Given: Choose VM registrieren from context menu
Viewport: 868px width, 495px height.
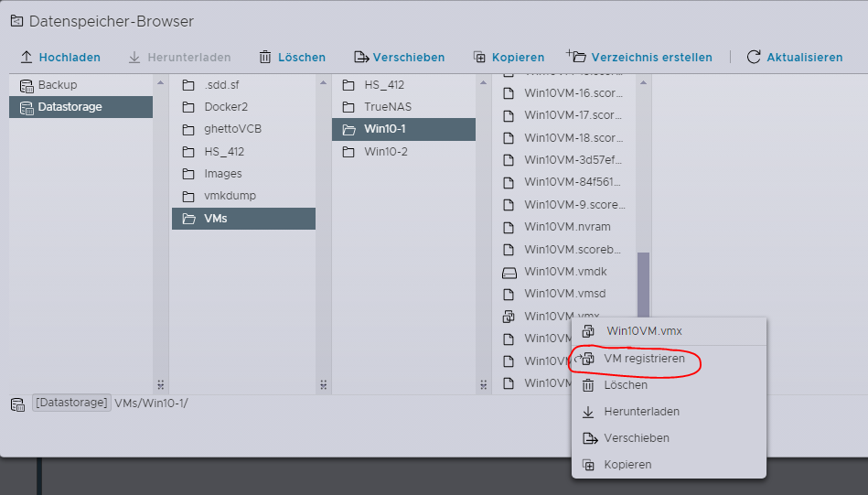Looking at the screenshot, I should [x=644, y=360].
